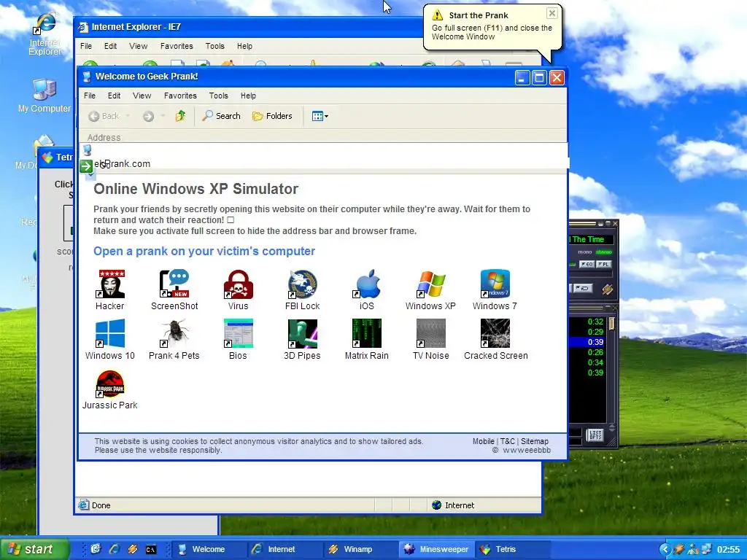
Task: Open the Forward button history dropdown arrow
Action: [x=163, y=116]
